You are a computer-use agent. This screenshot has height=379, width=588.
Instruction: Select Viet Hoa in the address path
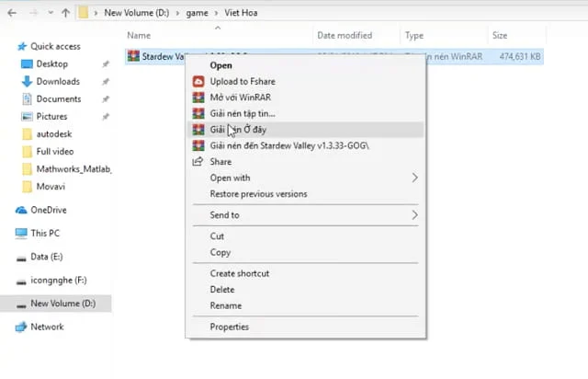tap(241, 13)
